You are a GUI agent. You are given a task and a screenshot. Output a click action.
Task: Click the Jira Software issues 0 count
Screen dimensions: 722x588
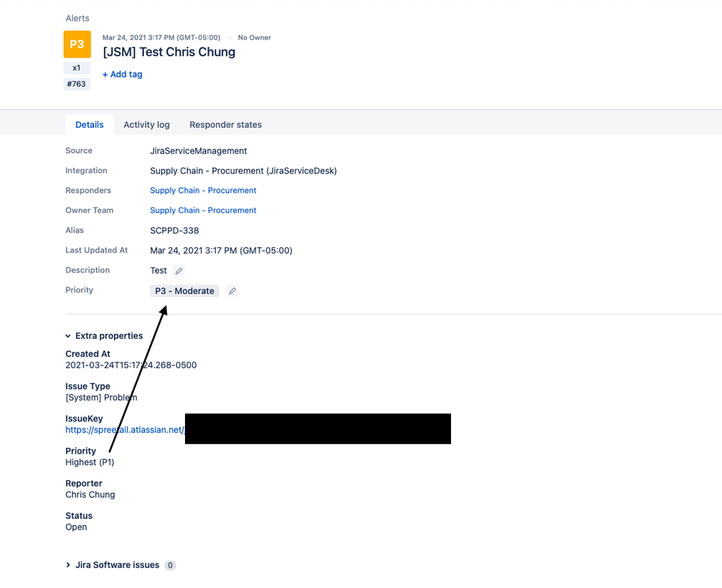(x=170, y=565)
